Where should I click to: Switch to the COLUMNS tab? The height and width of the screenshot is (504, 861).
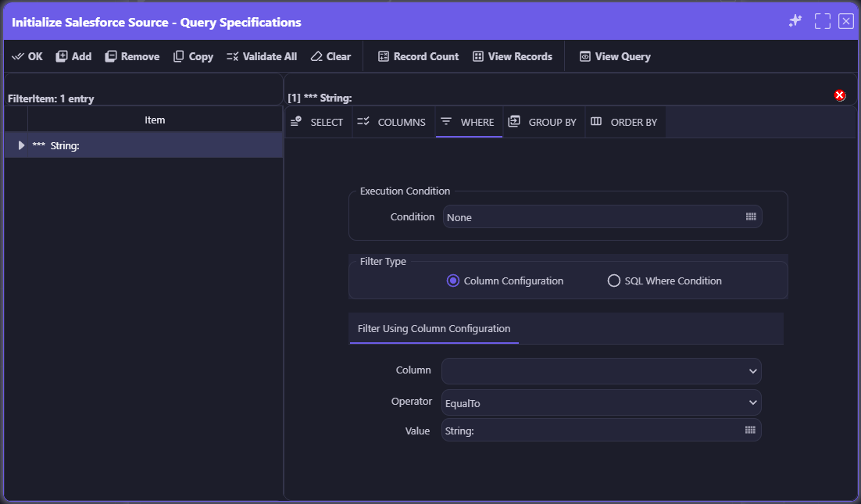[x=391, y=122]
